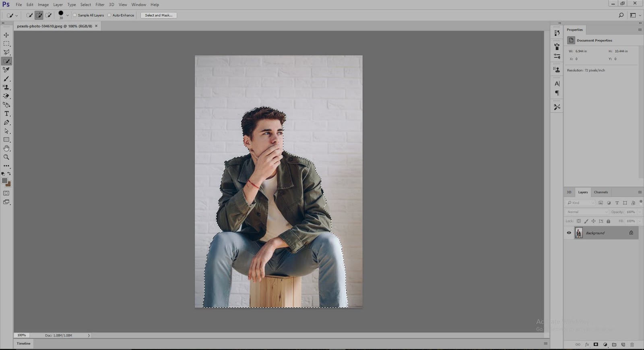Select the Hand tool
The height and width of the screenshot is (350, 644).
click(x=6, y=149)
